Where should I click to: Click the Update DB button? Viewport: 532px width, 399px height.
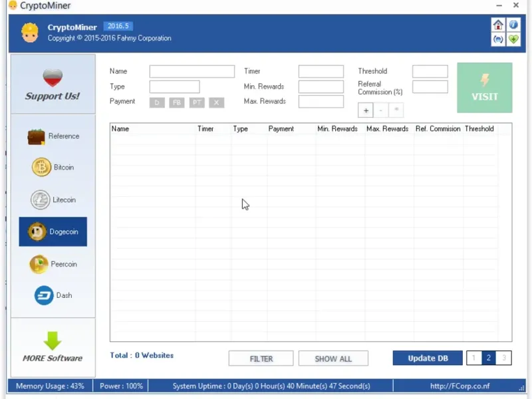click(428, 358)
